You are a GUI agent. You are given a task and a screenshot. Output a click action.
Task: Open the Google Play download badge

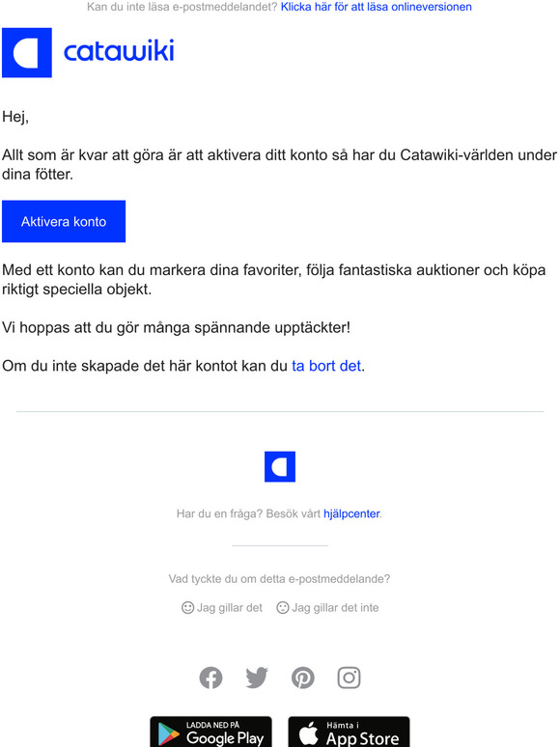click(x=210, y=732)
